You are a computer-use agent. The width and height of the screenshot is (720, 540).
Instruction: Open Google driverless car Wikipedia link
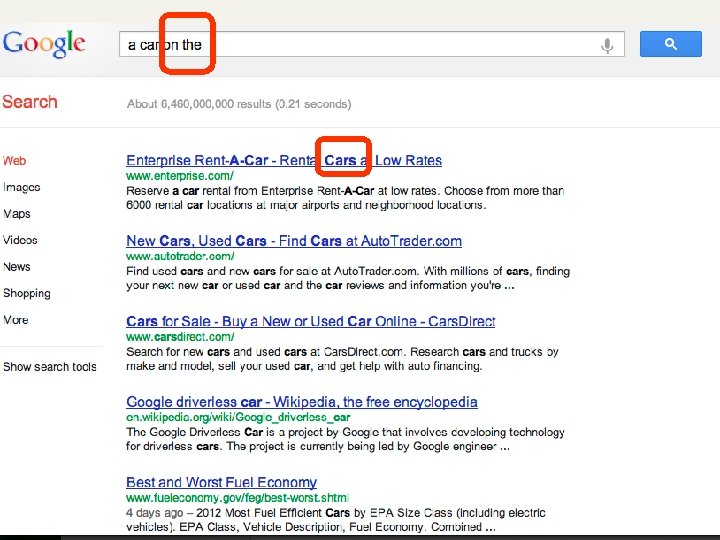click(302, 402)
